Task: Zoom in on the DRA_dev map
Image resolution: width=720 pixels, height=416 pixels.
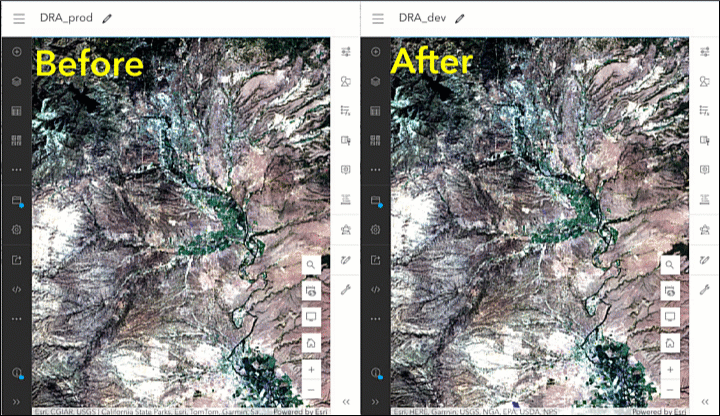Action: point(670,370)
